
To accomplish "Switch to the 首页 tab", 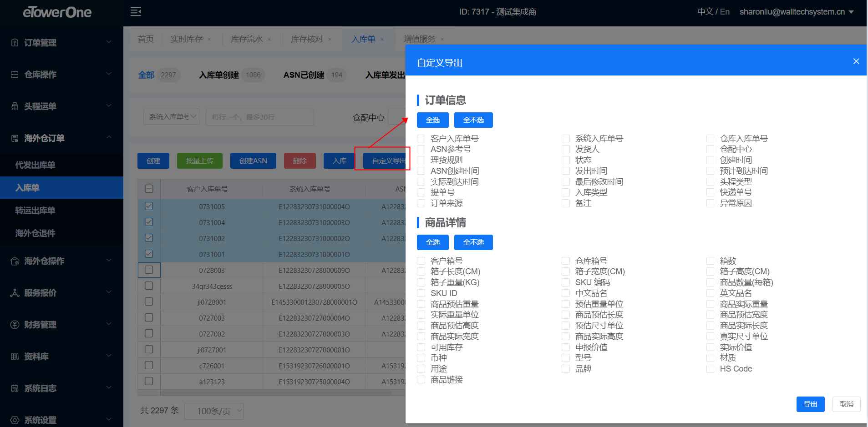I will (x=146, y=39).
